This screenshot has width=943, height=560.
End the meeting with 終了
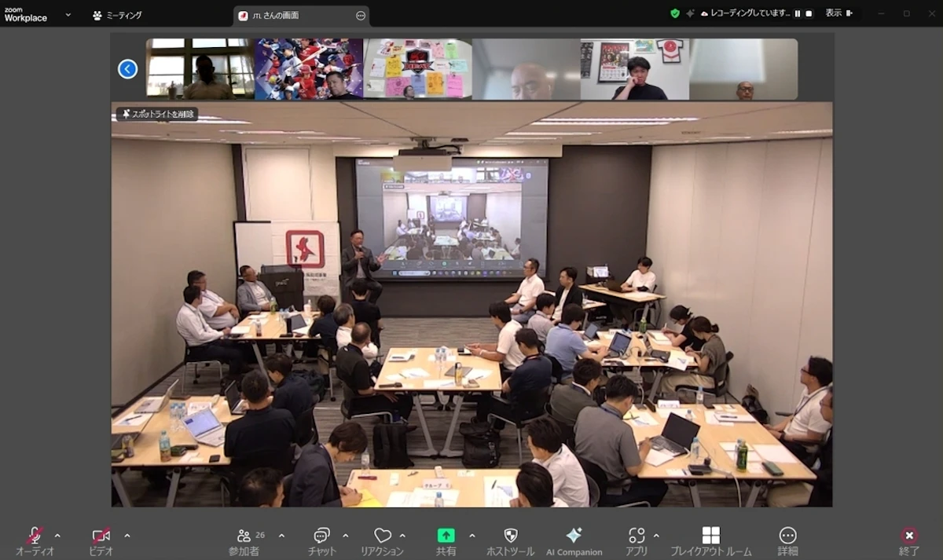click(909, 540)
